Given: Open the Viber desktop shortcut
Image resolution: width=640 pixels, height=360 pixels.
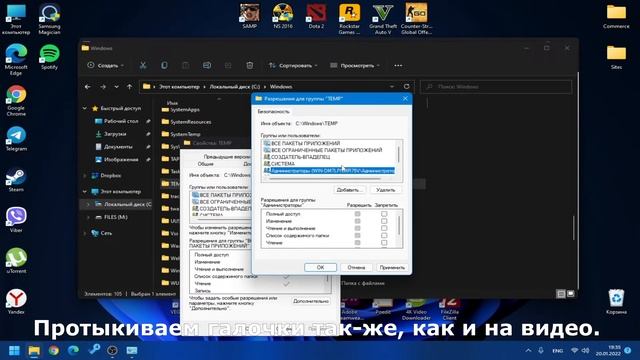Looking at the screenshot, I should click(16, 220).
